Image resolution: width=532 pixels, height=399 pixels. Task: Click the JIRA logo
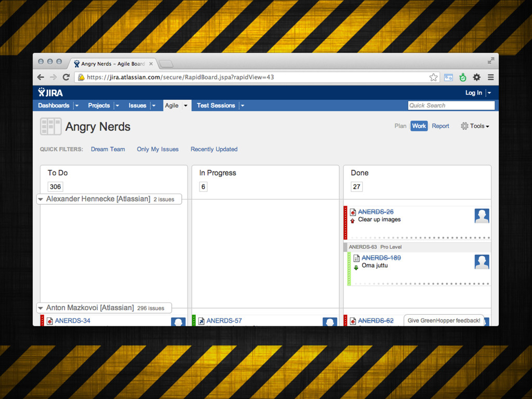click(50, 92)
